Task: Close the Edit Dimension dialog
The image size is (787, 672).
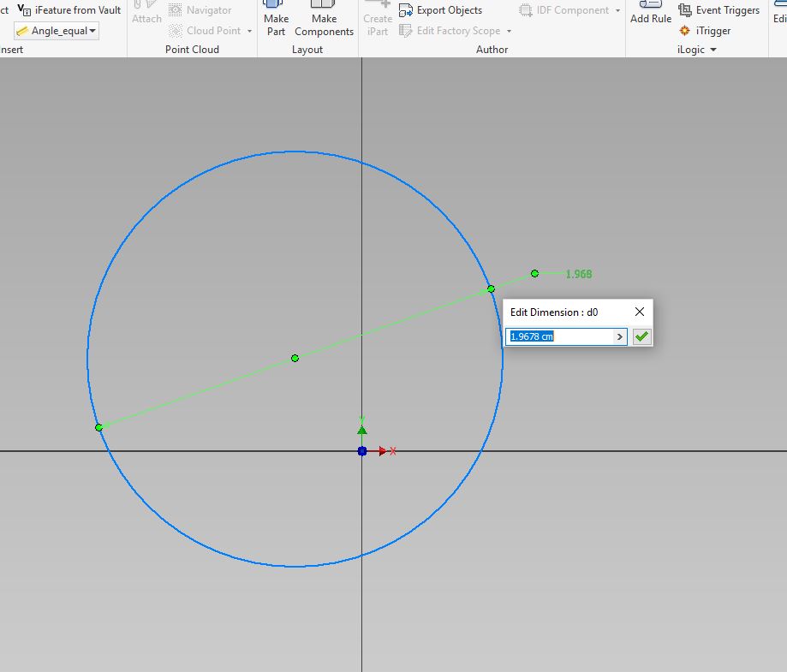Action: (639, 312)
